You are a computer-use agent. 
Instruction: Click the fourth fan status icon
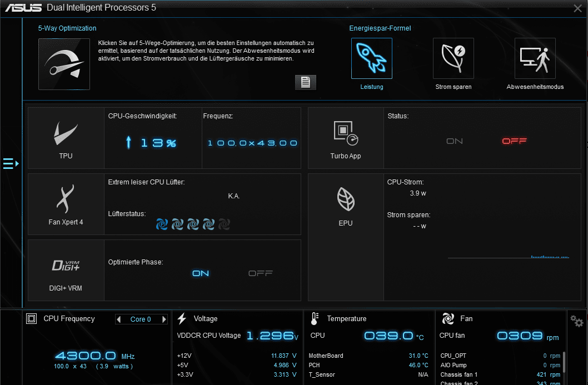point(208,224)
